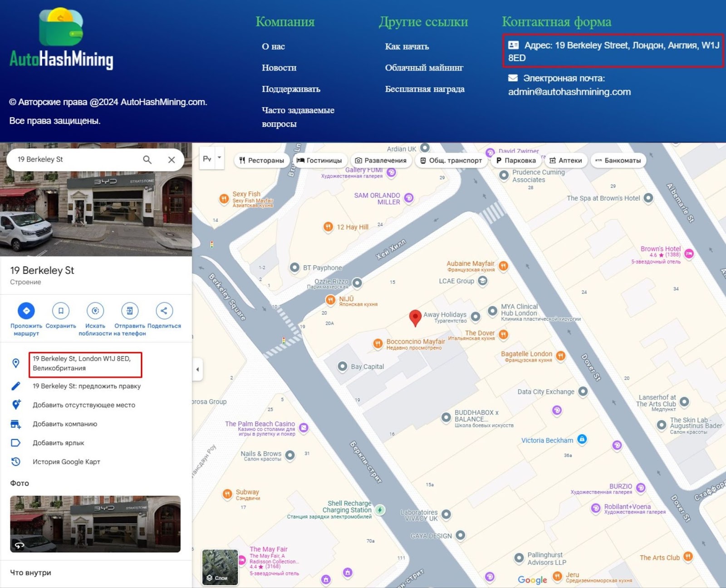
Task: Filter map by Развлечения
Action: (380, 160)
